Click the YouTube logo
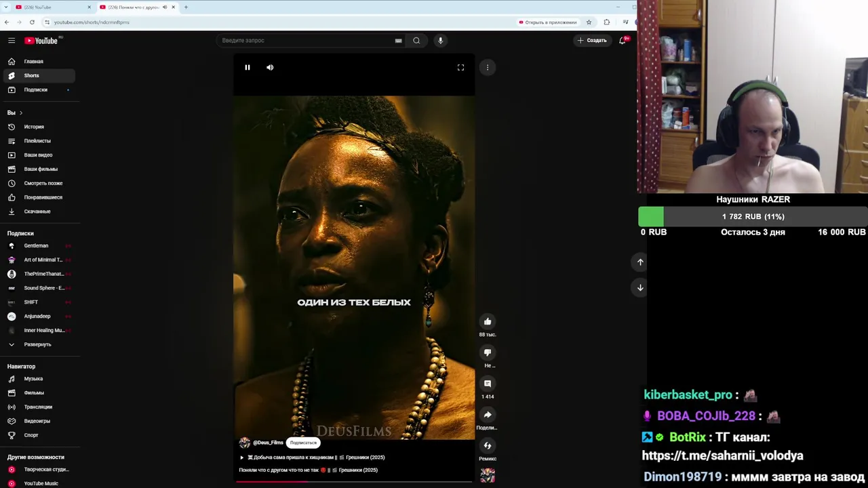The height and width of the screenshot is (488, 868). pos(41,41)
